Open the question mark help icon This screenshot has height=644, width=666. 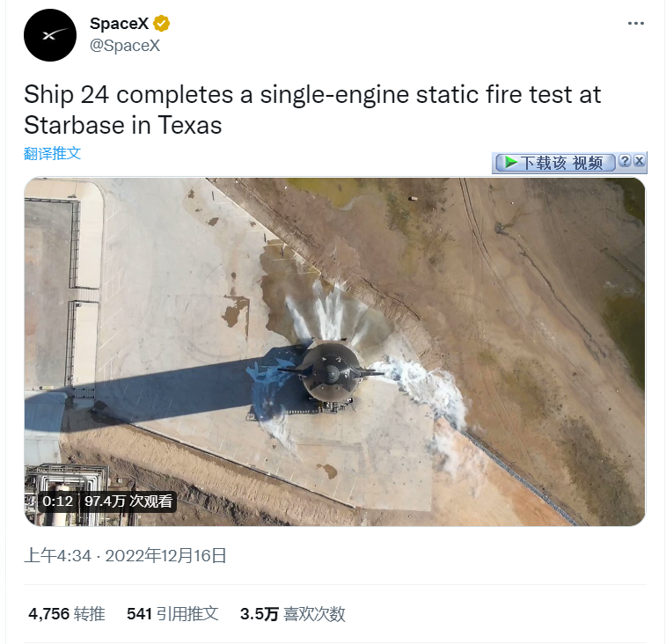click(x=625, y=161)
